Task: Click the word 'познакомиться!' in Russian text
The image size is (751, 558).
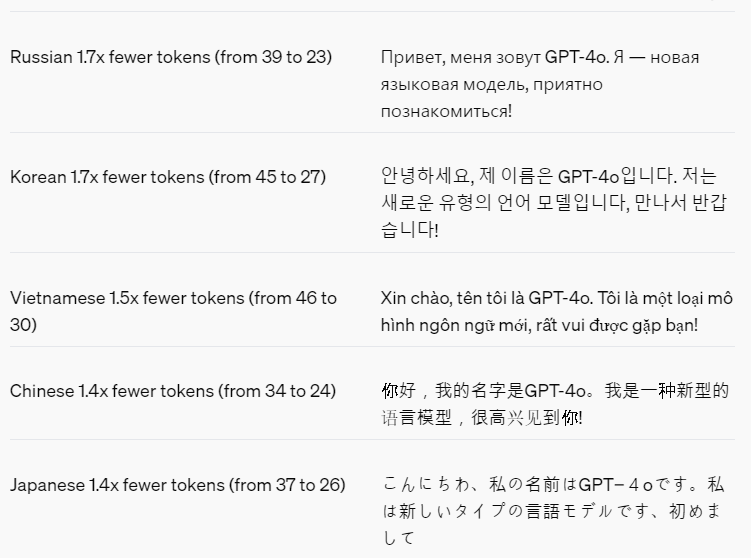Action: coord(446,112)
